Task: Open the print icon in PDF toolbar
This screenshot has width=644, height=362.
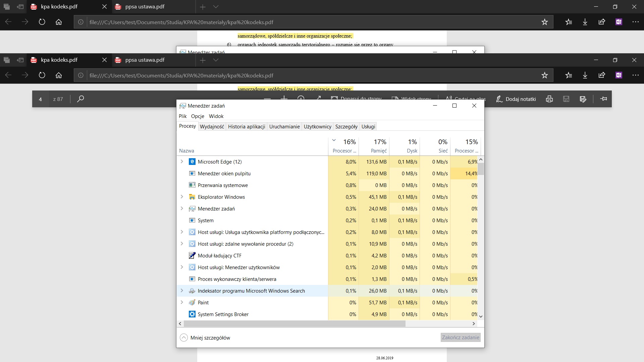Action: [x=549, y=99]
